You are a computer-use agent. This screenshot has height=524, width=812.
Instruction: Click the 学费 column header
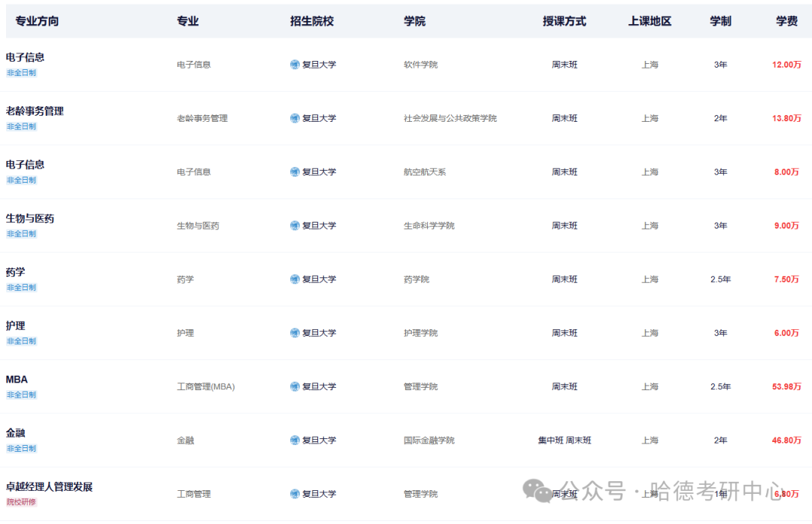tap(786, 21)
